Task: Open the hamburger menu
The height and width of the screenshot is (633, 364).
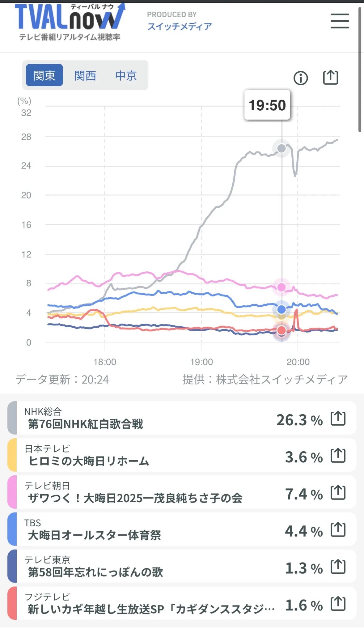Action: coord(340,21)
